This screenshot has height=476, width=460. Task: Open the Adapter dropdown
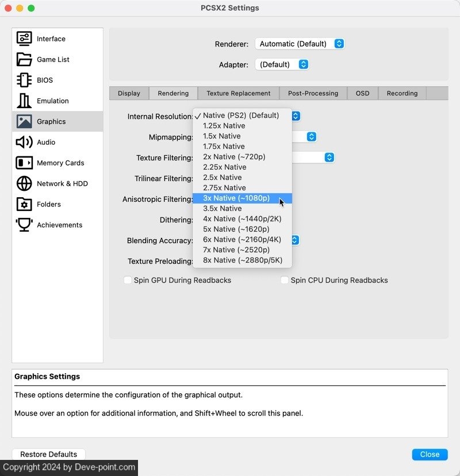tap(282, 64)
